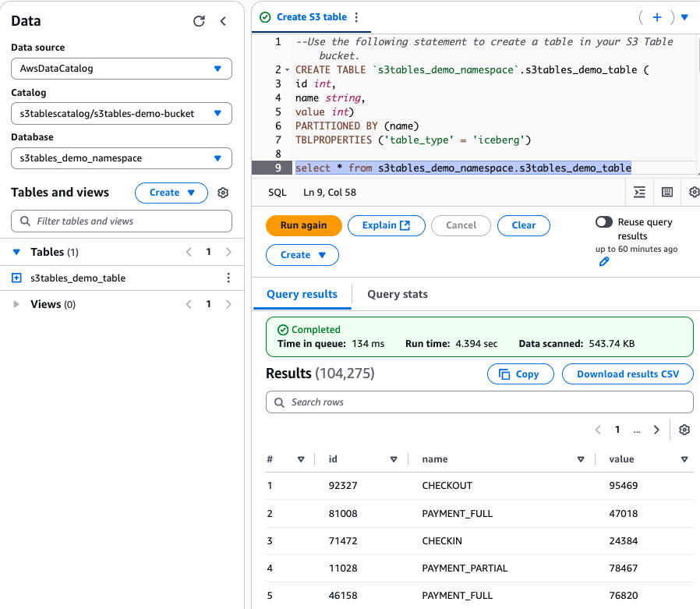This screenshot has height=609, width=700.
Task: Click the Run again button
Action: tap(303, 225)
